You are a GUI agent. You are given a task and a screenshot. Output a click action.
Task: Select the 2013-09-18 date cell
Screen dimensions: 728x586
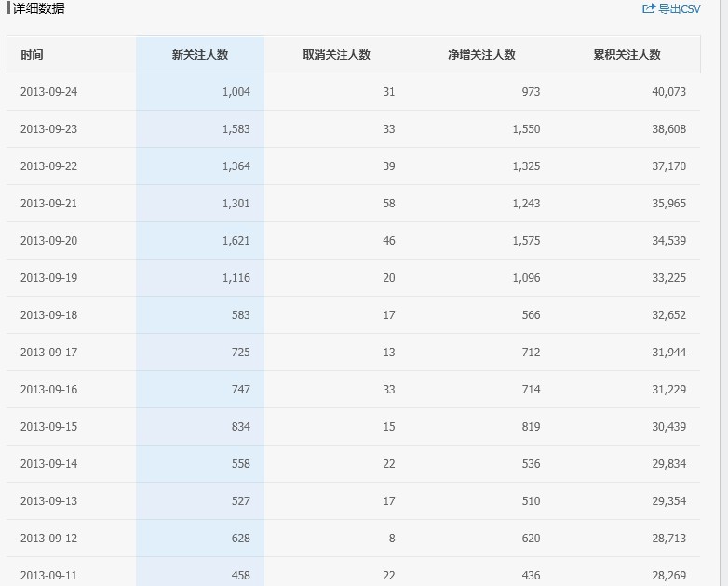tap(48, 315)
